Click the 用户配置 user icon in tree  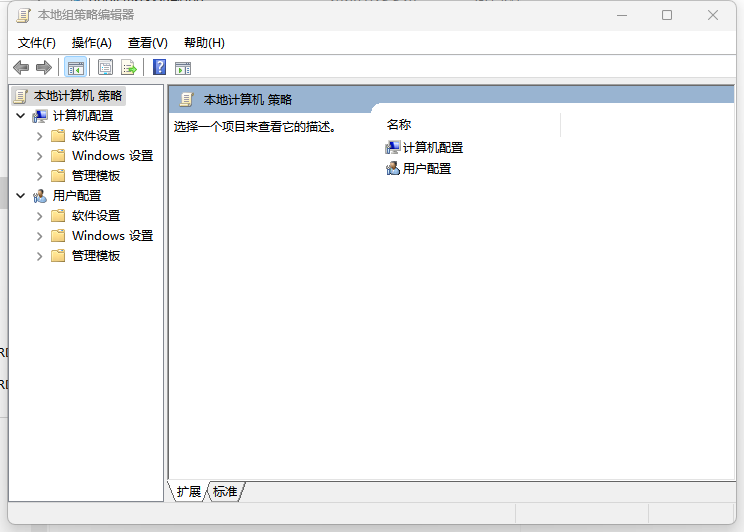pyautogui.click(x=40, y=196)
